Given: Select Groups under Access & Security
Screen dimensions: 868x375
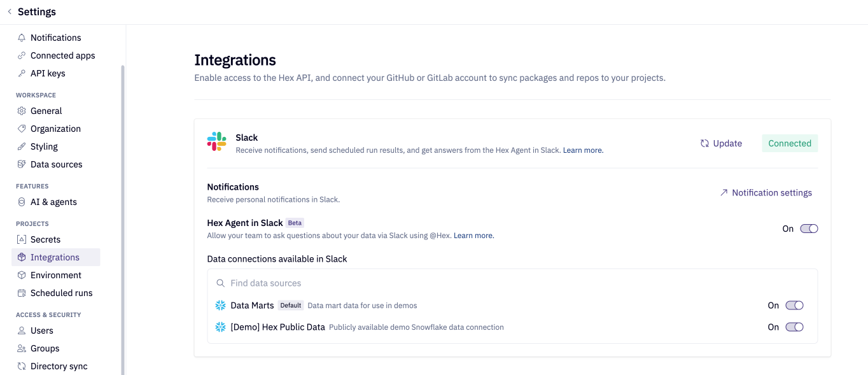Looking at the screenshot, I should (x=43, y=348).
